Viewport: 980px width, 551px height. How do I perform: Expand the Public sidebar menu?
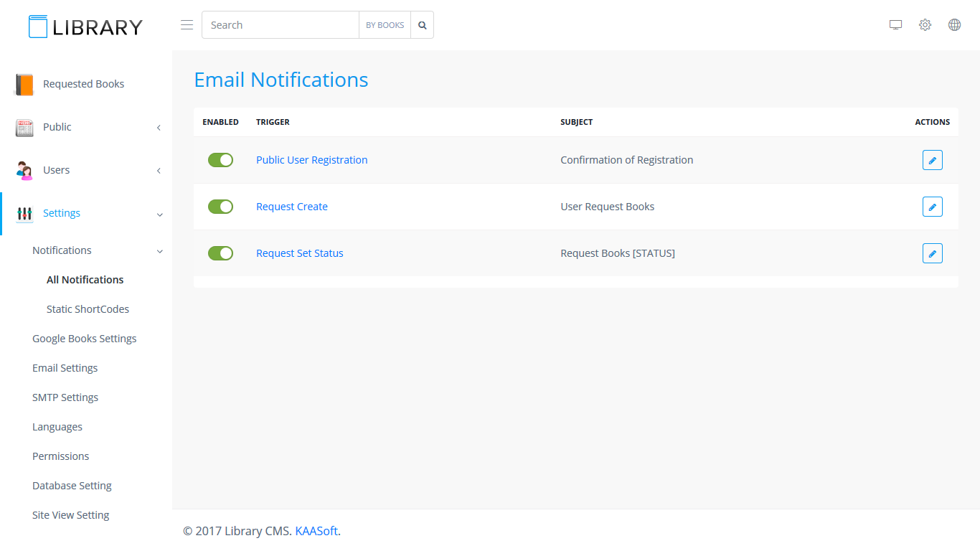[x=57, y=127]
